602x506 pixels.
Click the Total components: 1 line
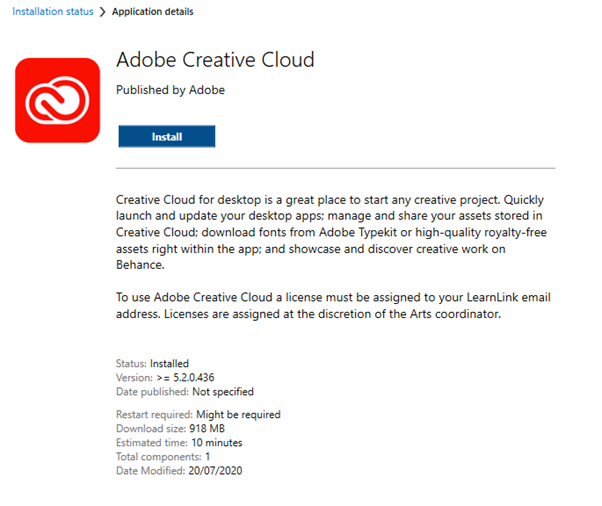click(x=163, y=457)
